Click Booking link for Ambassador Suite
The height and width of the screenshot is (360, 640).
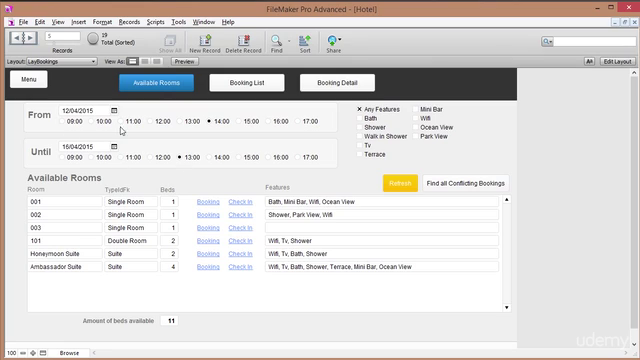point(208,267)
